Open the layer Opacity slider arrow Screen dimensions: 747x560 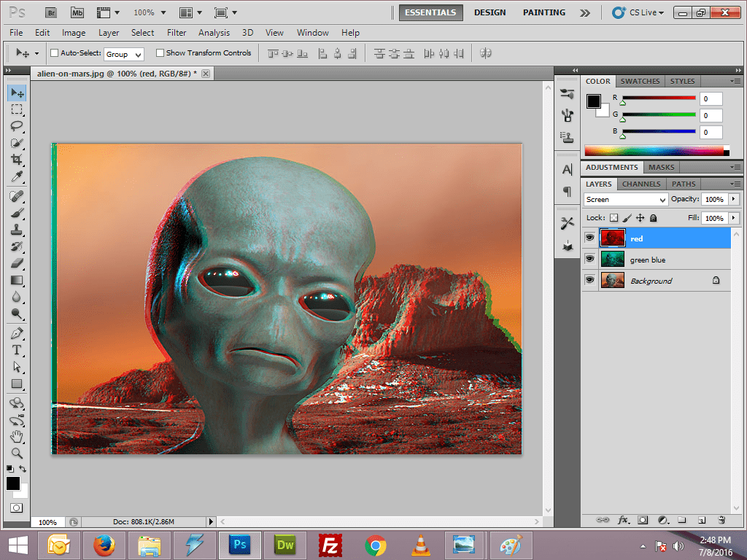pyautogui.click(x=734, y=199)
